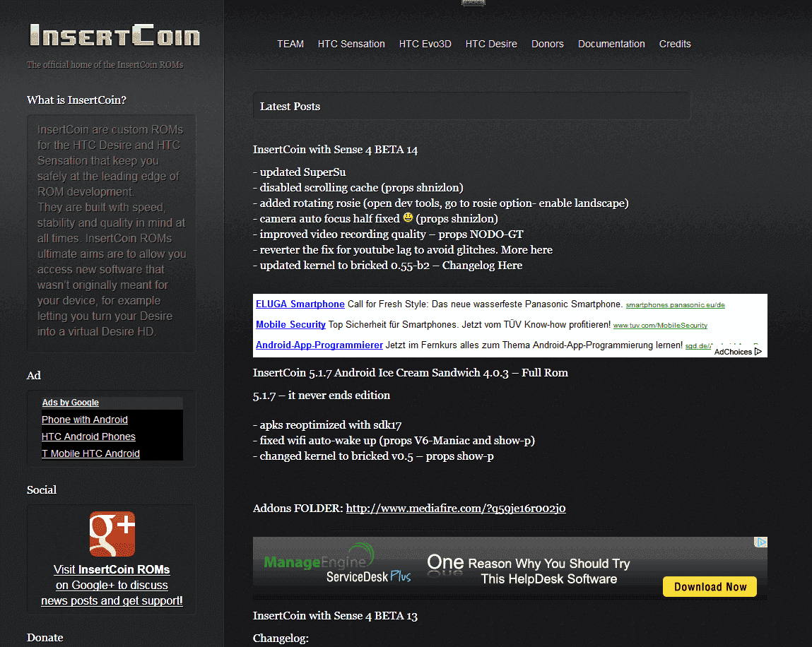Click the 'Changelog:' text under BETA 13
812x647 pixels.
pos(281,639)
